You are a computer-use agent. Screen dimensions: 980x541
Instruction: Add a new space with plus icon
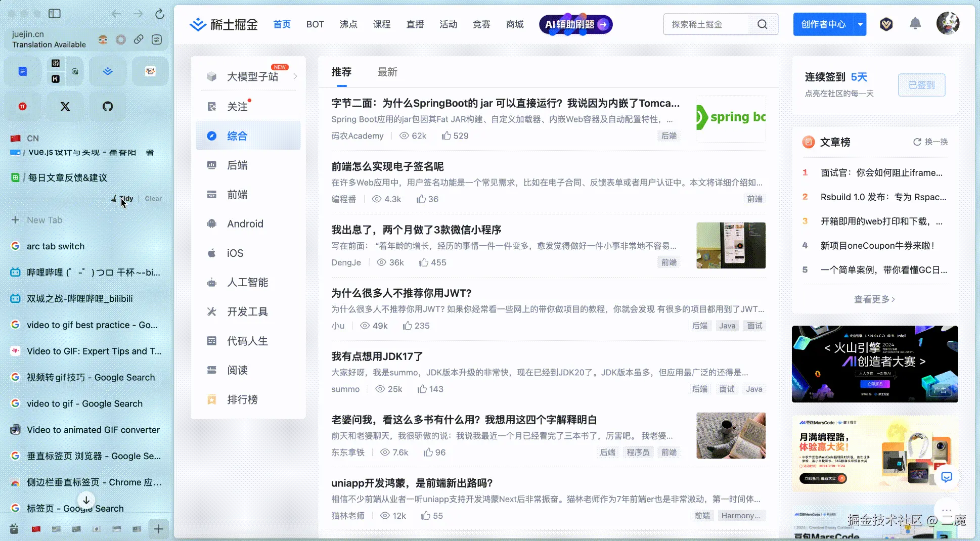tap(158, 529)
